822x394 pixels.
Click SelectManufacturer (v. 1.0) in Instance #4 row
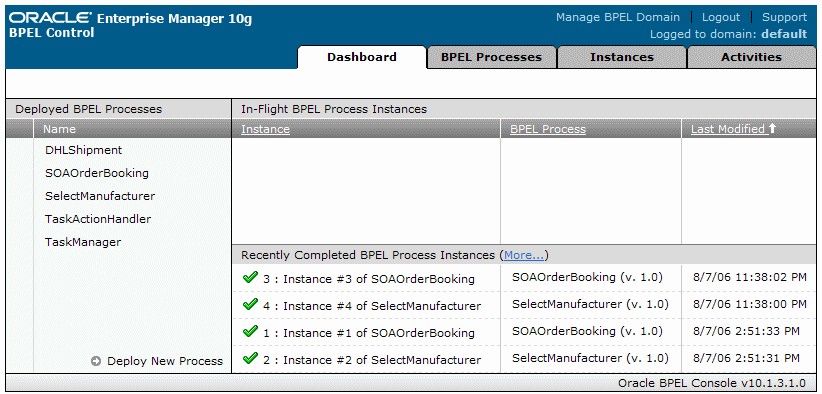pos(590,304)
